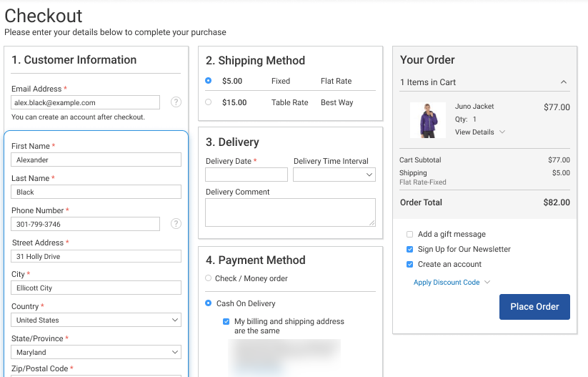Uncheck Sign Up for Our Newsletter
Viewport: 588px width, 377px height.
410,250
